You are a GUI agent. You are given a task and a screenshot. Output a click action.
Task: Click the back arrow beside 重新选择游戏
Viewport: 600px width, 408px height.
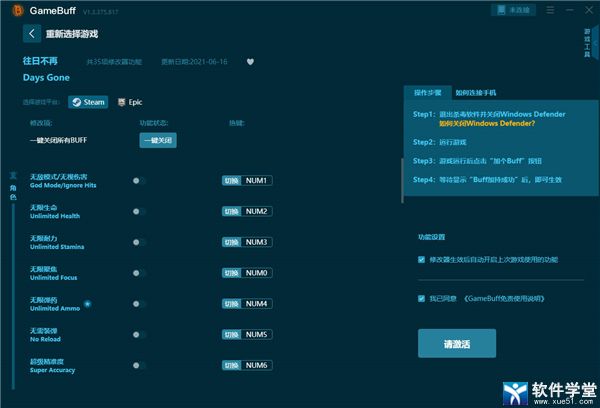pos(32,33)
